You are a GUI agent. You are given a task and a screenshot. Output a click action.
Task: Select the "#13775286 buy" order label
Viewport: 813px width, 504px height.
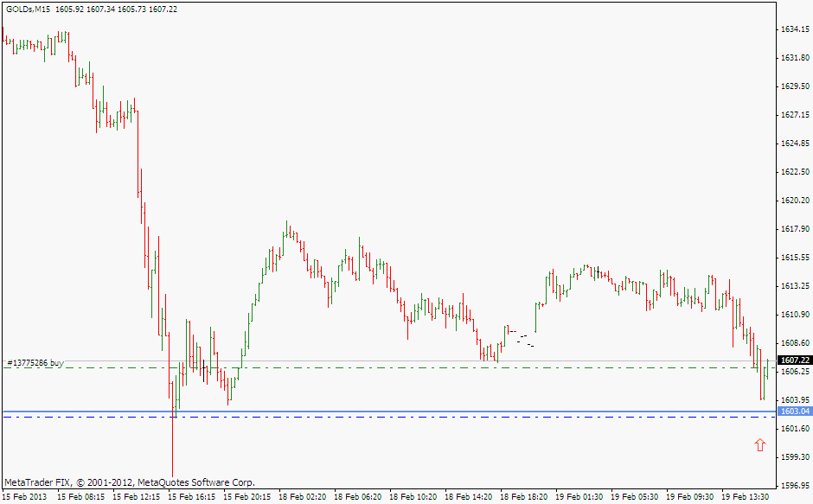35,364
